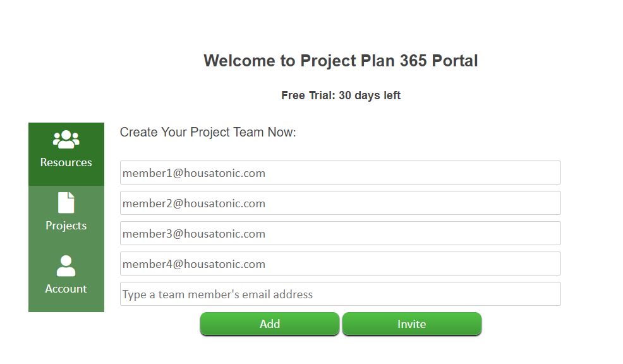
Task: Click the empty team member email field
Action: point(341,294)
